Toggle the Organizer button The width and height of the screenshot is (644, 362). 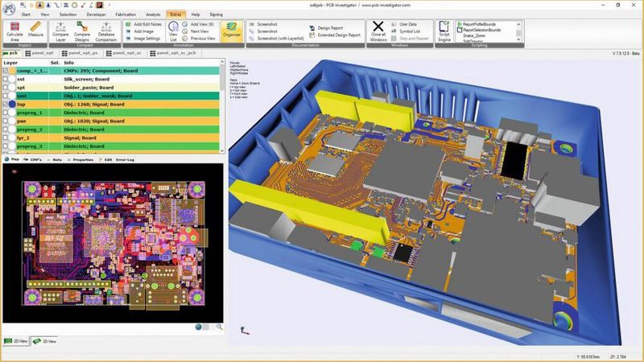(232, 30)
